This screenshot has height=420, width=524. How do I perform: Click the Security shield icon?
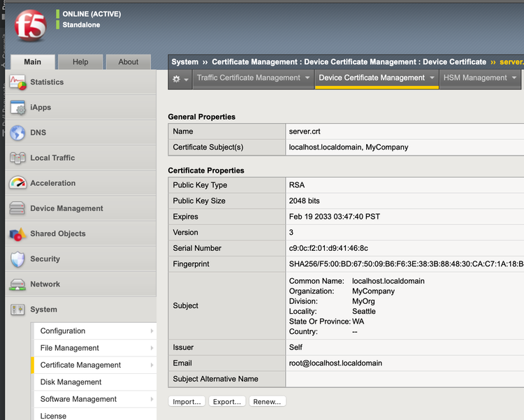tap(18, 259)
